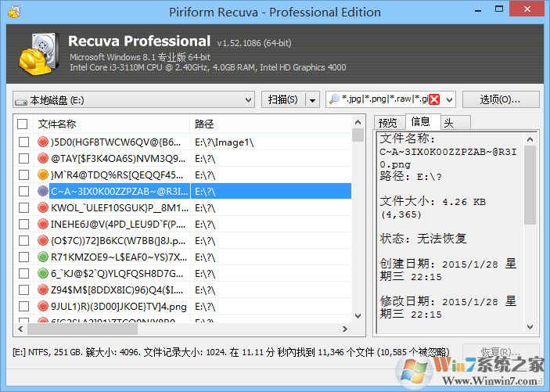Click the 扫描(S) scan button

coord(282,99)
